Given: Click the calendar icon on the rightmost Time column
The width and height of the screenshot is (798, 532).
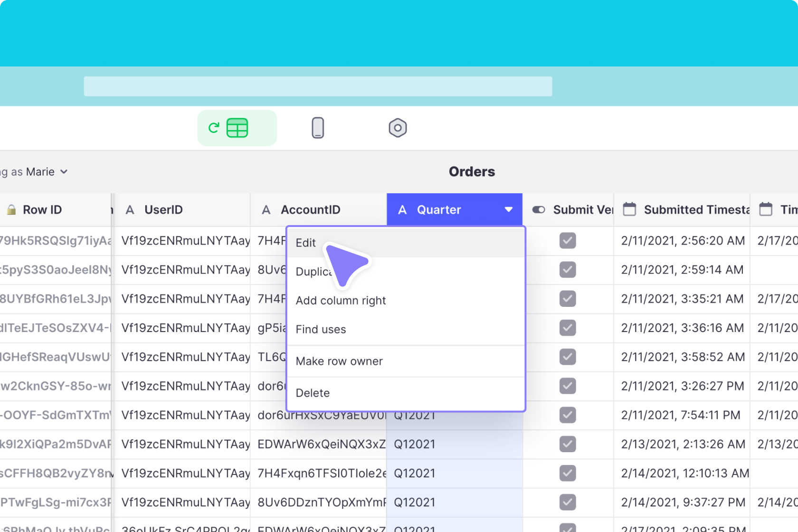Looking at the screenshot, I should tap(766, 209).
